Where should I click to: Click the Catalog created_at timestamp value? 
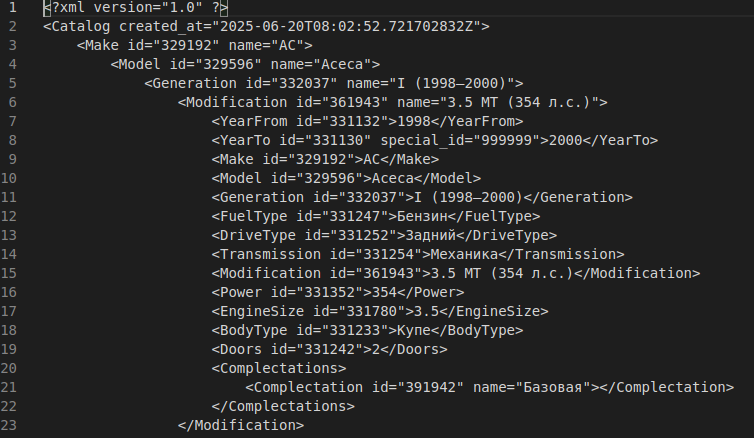tap(346, 26)
